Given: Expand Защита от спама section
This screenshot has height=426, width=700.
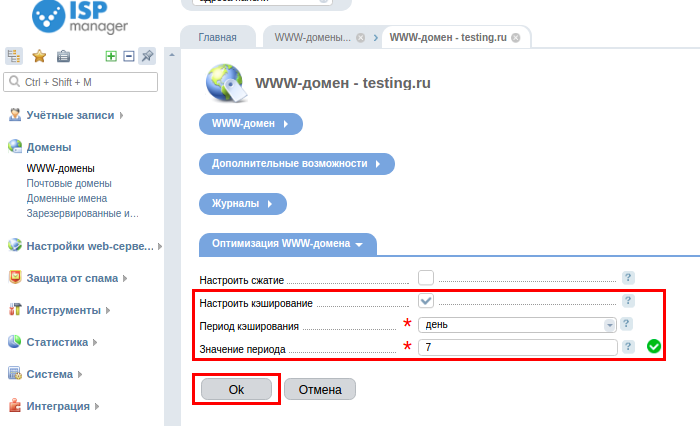Looking at the screenshot, I should [x=72, y=278].
